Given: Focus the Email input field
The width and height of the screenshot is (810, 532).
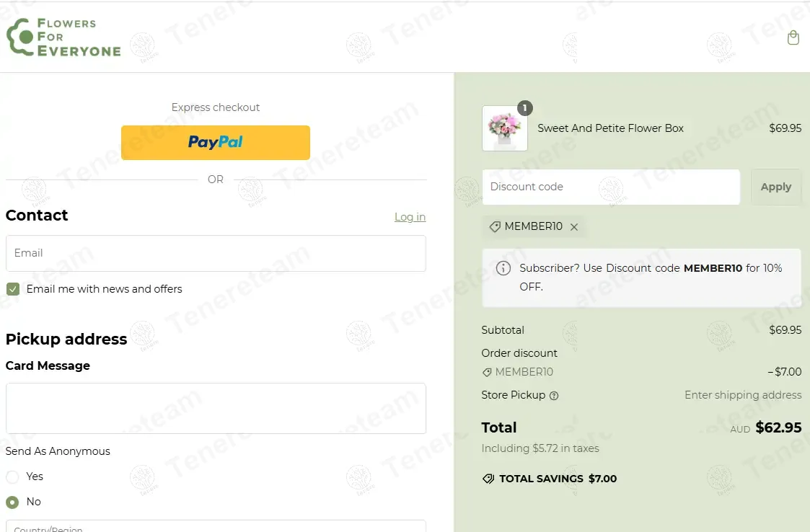Looking at the screenshot, I should click(216, 253).
